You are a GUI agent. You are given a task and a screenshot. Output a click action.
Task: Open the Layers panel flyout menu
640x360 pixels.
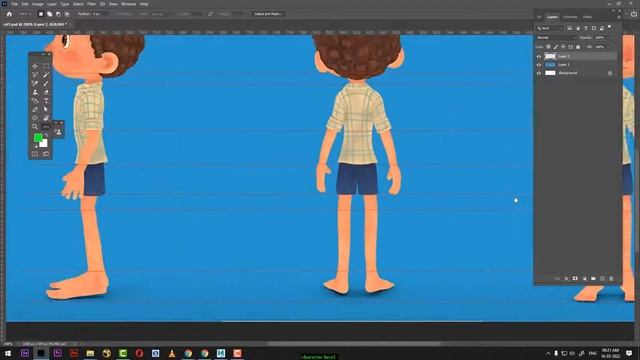[x=618, y=17]
